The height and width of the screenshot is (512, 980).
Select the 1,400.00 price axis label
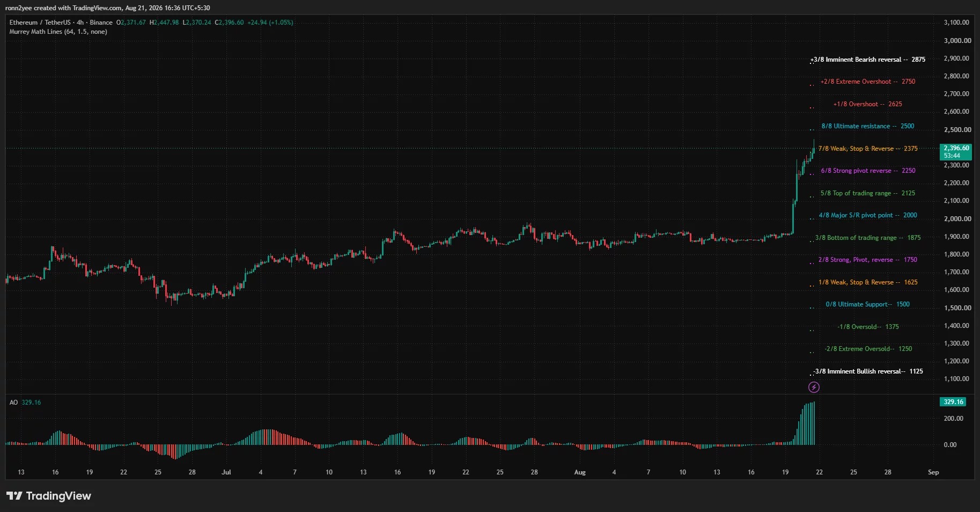(x=956, y=326)
